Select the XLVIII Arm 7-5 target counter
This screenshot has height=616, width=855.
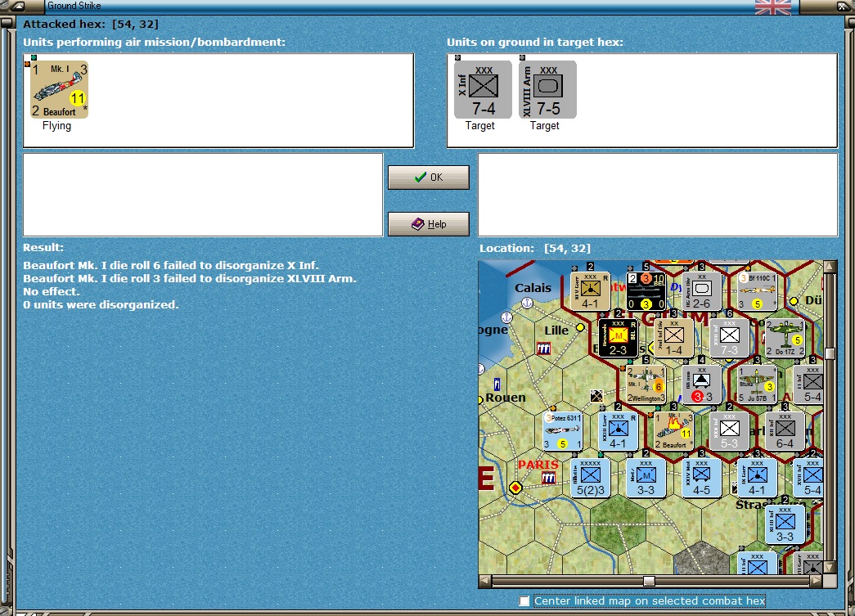click(x=547, y=89)
